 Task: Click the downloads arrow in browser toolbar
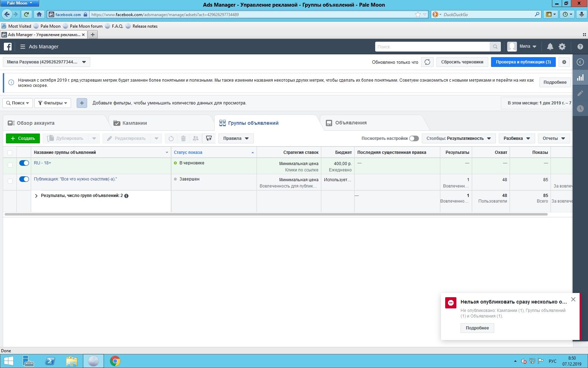click(x=581, y=14)
